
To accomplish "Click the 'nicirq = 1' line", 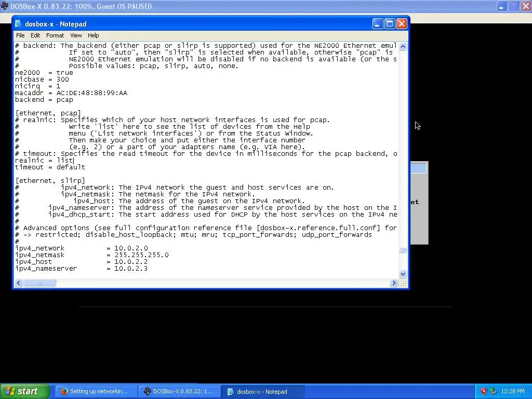I will [x=37, y=86].
